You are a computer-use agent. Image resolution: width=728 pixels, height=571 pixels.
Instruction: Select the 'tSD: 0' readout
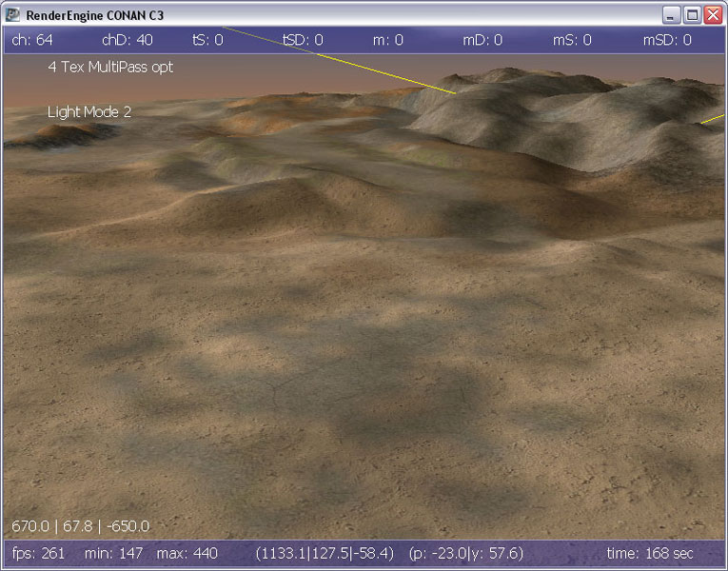pyautogui.click(x=303, y=40)
